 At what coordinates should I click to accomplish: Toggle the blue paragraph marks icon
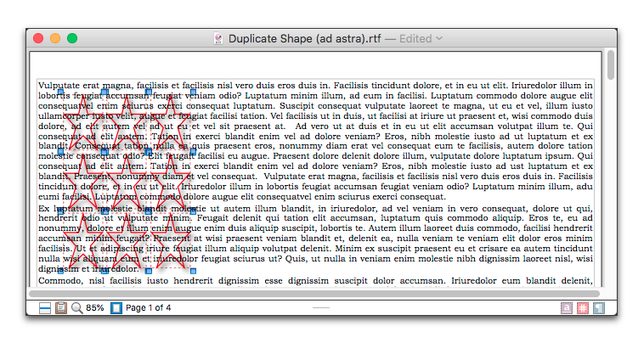tap(599, 308)
